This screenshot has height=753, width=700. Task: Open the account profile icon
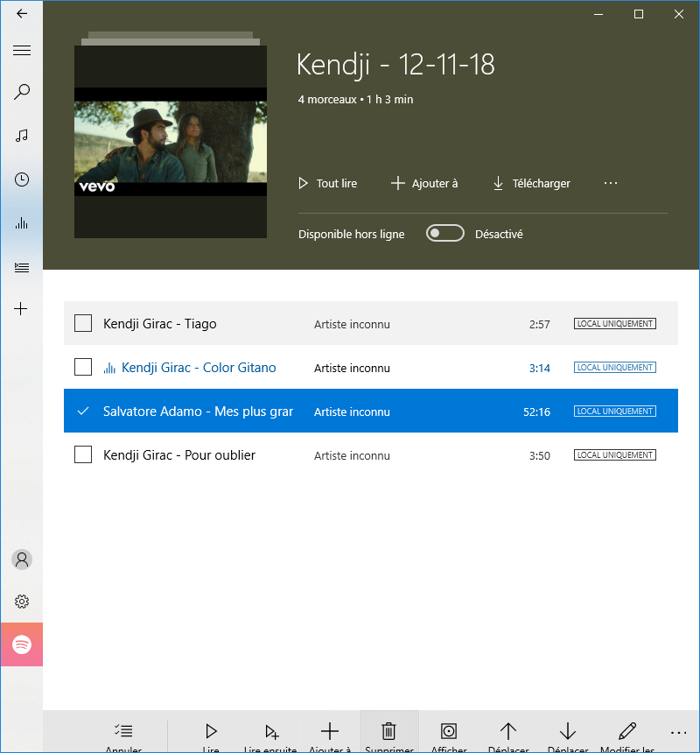(22, 560)
